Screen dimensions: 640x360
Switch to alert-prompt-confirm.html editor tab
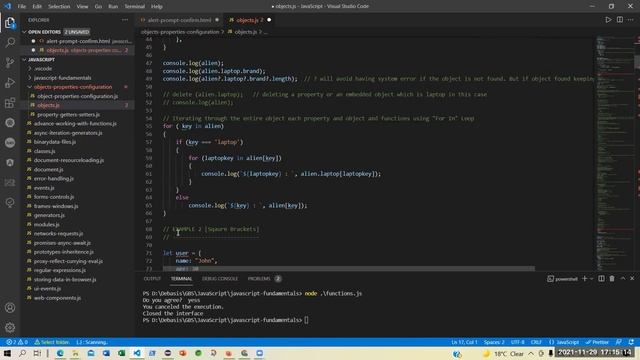click(180, 20)
